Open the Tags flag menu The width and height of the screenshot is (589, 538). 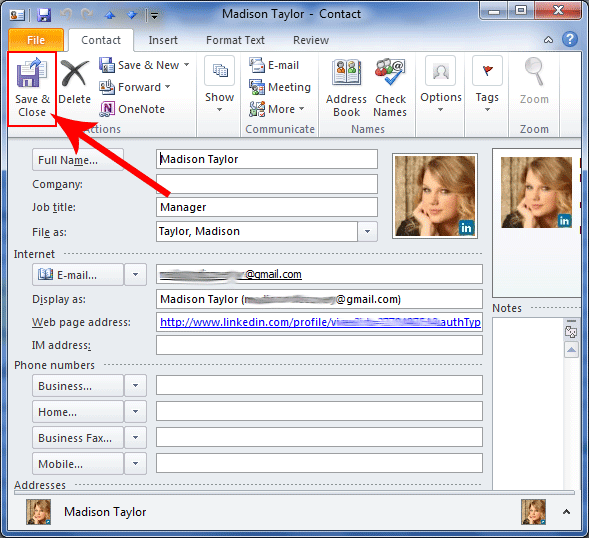(487, 85)
